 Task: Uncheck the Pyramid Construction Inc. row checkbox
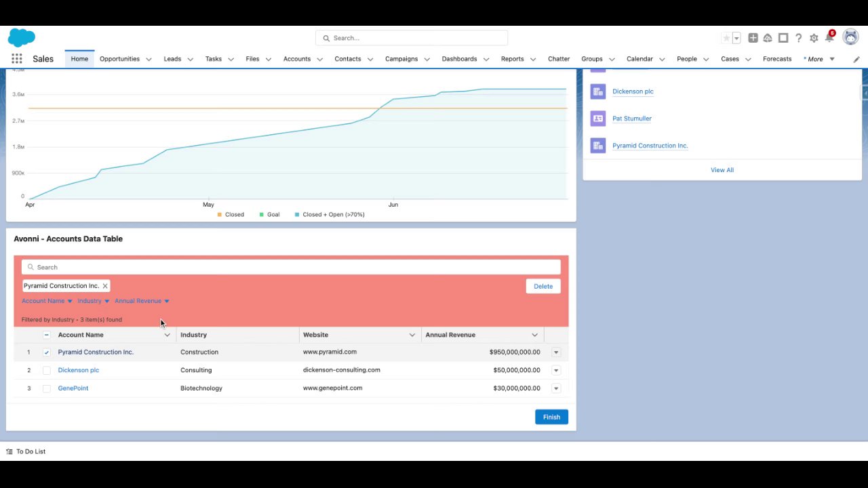point(46,352)
